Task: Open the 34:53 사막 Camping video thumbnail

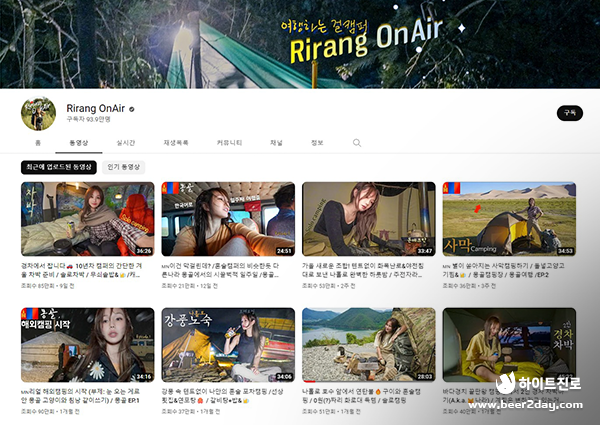Action: (x=509, y=219)
